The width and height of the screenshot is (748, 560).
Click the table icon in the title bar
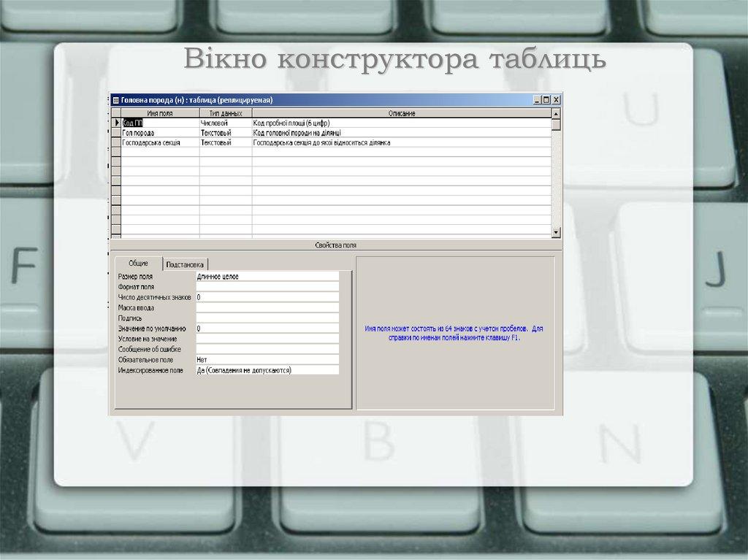(x=115, y=100)
